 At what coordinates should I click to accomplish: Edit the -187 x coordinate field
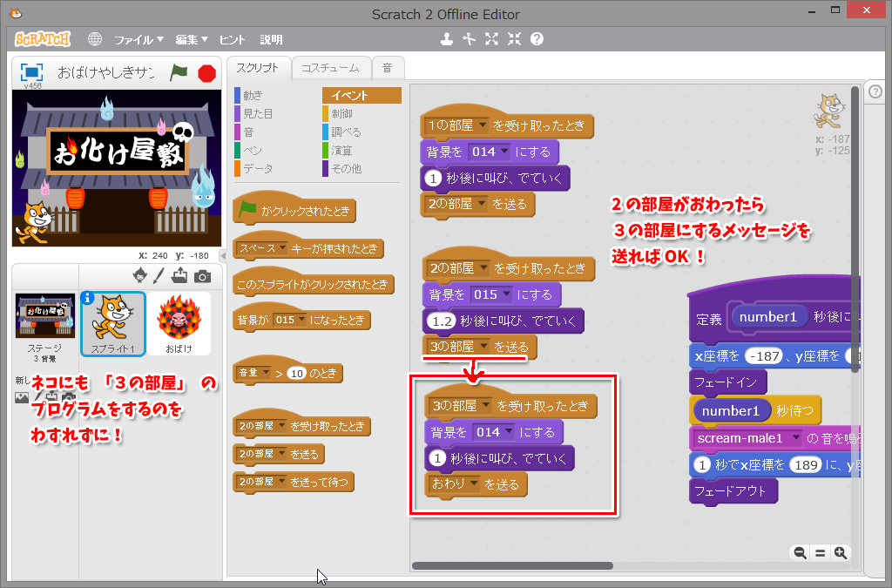click(x=764, y=356)
